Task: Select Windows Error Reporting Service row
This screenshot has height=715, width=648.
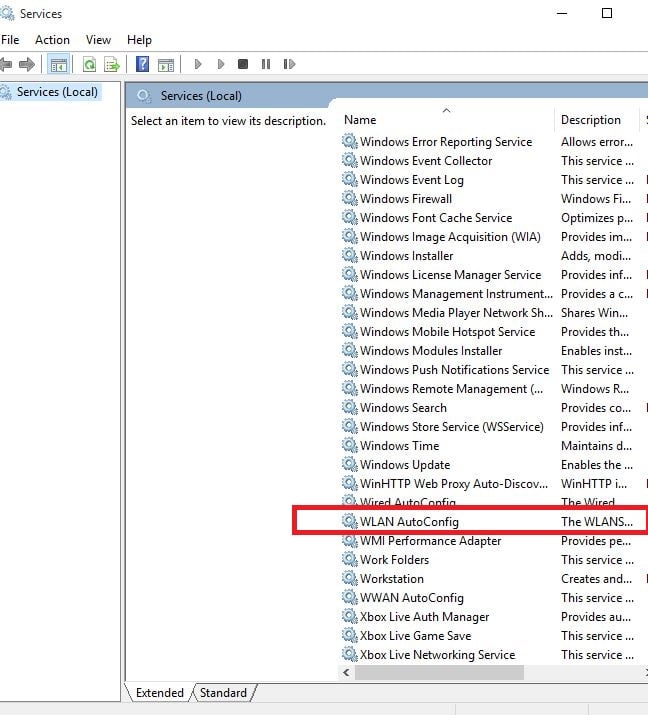Action: [x=446, y=142]
